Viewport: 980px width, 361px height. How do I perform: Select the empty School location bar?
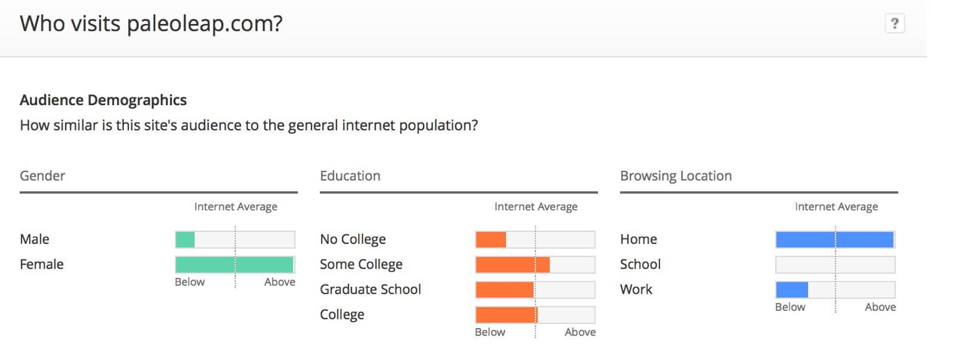(835, 264)
